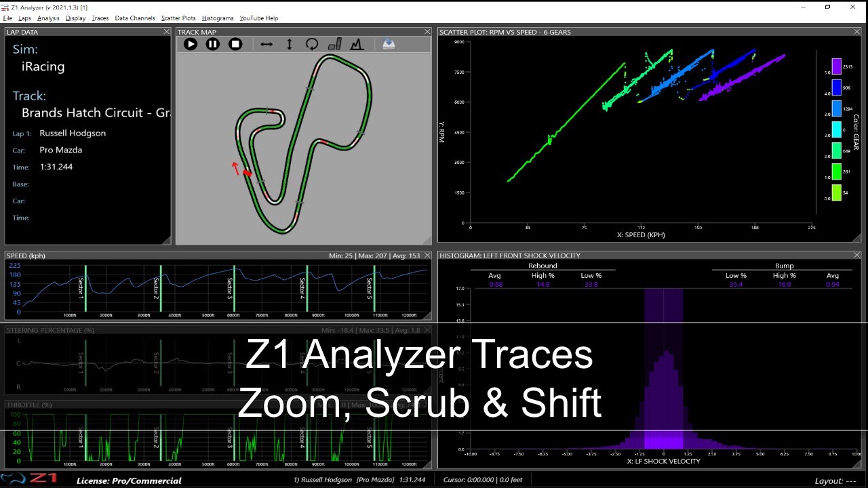Open the YouTube Help menu
The image size is (868, 488).
259,18
